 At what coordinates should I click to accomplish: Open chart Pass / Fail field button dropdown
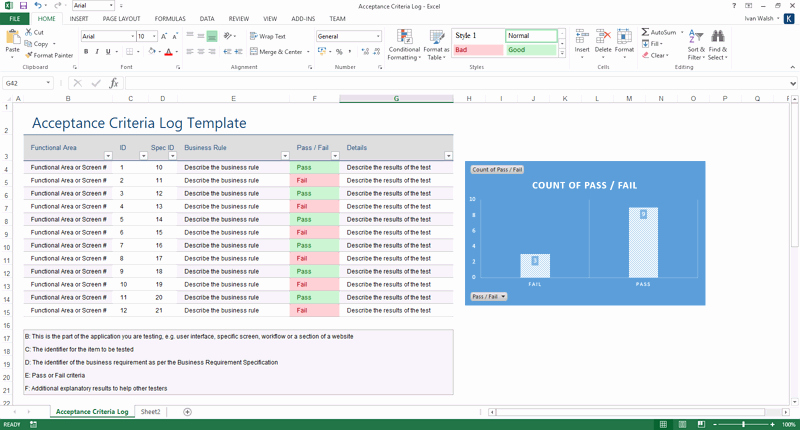[x=489, y=296]
